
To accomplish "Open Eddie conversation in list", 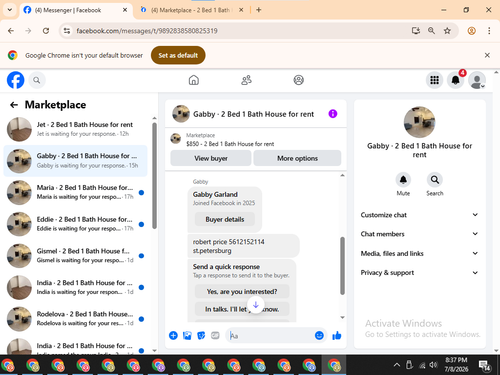I will pos(75,224).
